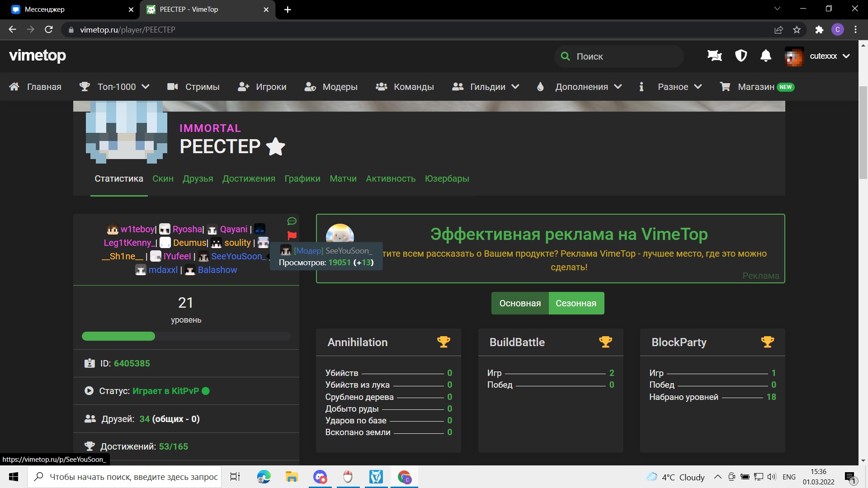868x488 pixels.
Task: Click the Эффективная реклама на VimeTop banner title
Action: click(x=569, y=234)
